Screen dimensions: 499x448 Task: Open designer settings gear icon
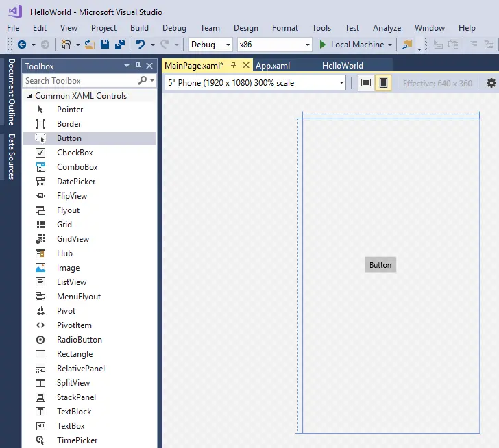click(491, 84)
